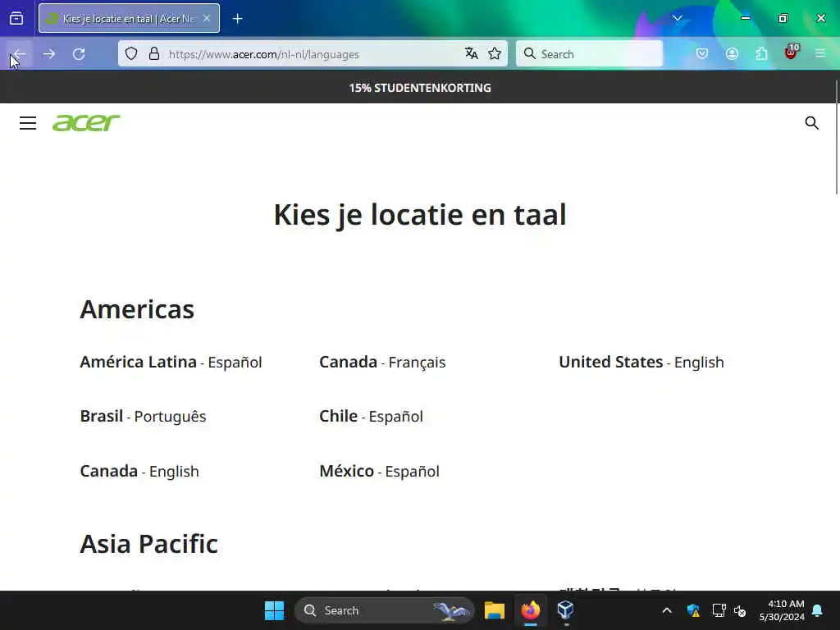Go back to the previous page

(20, 54)
